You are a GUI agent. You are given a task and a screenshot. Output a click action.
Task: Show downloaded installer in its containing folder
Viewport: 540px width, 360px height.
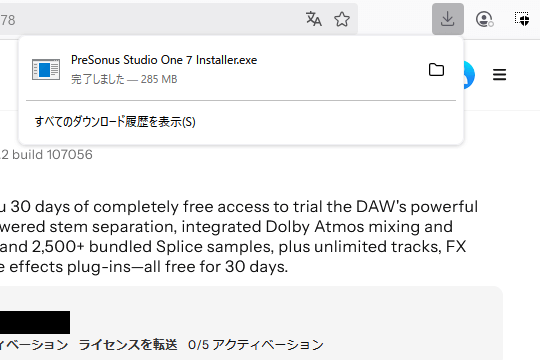coord(436,70)
